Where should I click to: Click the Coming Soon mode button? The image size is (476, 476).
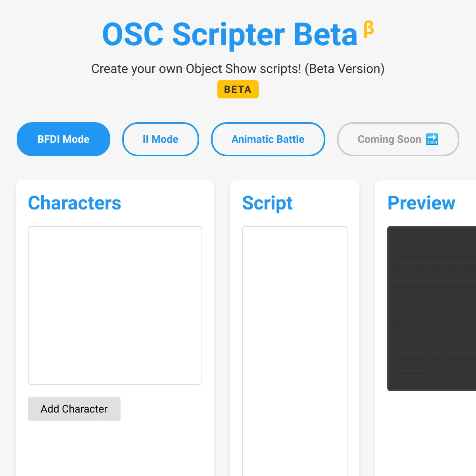[398, 139]
